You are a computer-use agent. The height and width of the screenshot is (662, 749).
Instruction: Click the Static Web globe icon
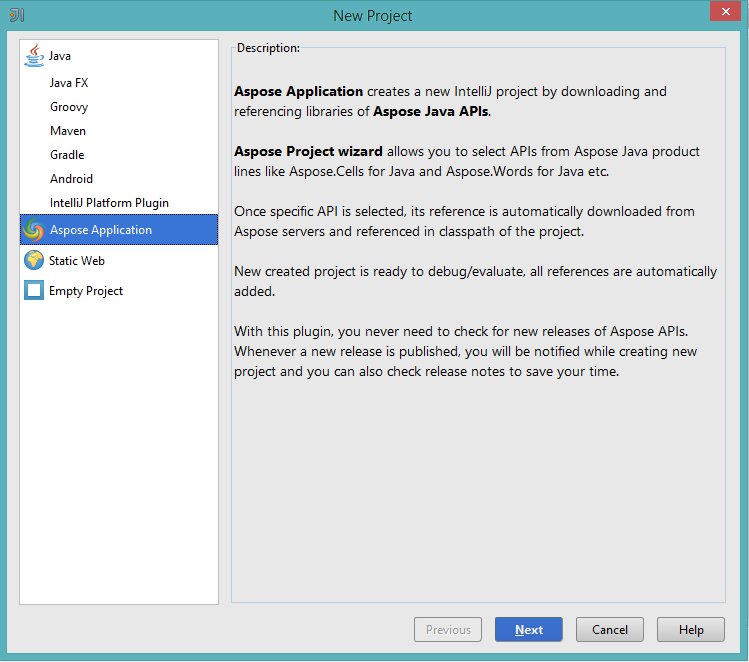[34, 260]
